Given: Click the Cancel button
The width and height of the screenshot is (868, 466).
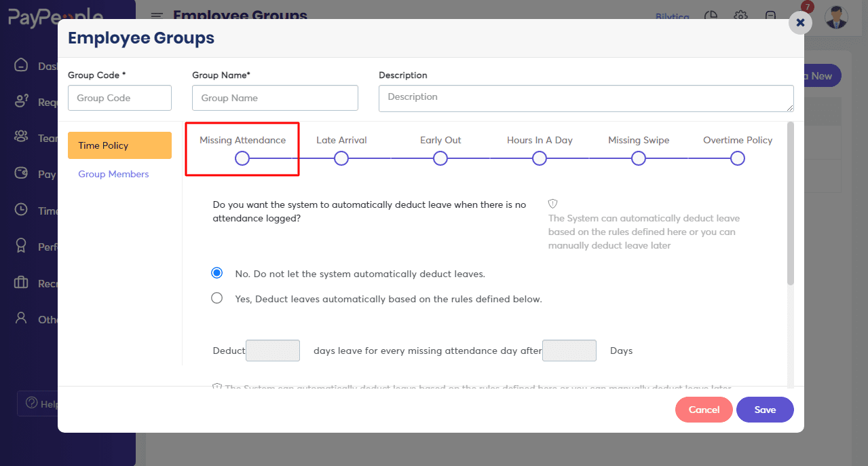Looking at the screenshot, I should [x=704, y=410].
